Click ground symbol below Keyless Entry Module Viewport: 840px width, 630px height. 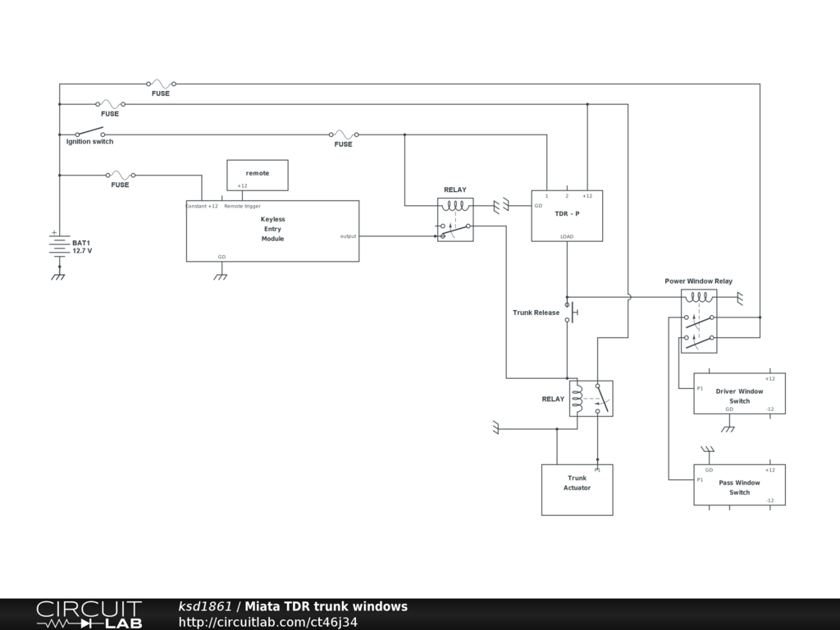point(221,276)
